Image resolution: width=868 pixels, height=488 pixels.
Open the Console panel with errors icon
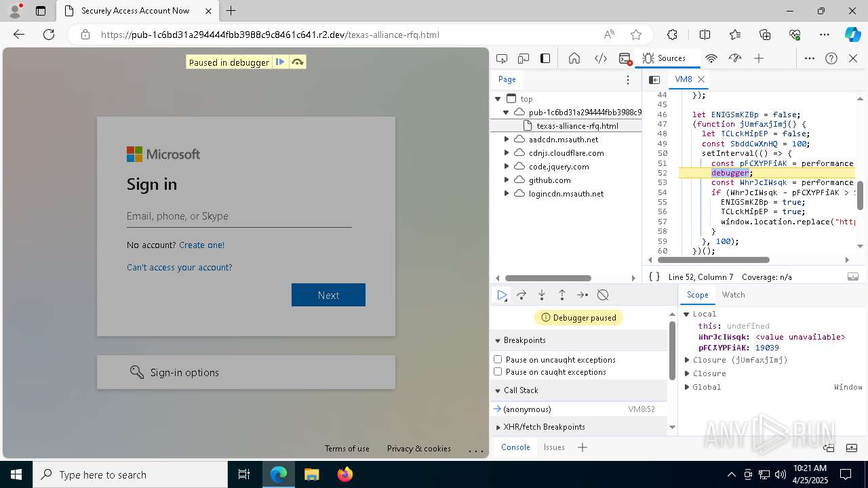point(625,58)
